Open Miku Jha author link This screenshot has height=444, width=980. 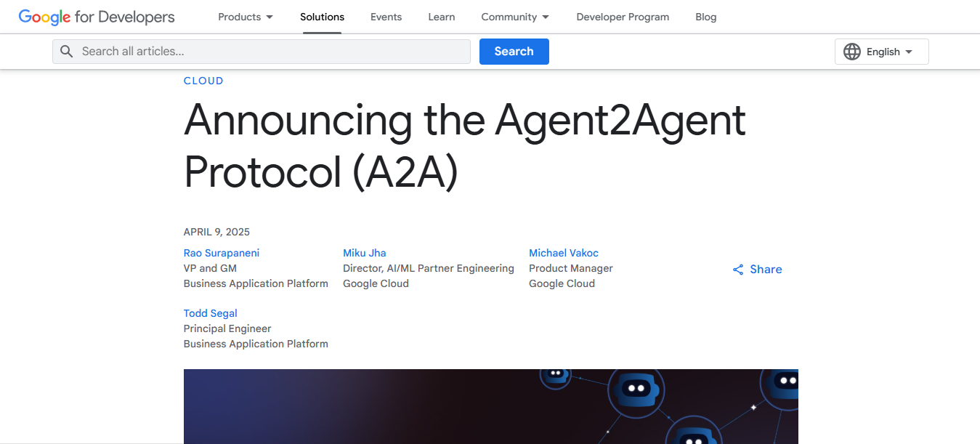[365, 253]
